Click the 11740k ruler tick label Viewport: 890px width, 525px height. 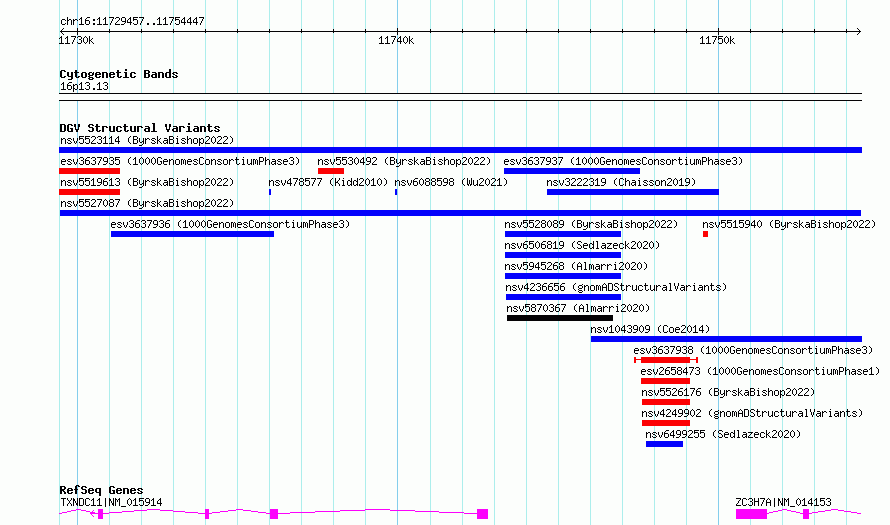click(396, 40)
